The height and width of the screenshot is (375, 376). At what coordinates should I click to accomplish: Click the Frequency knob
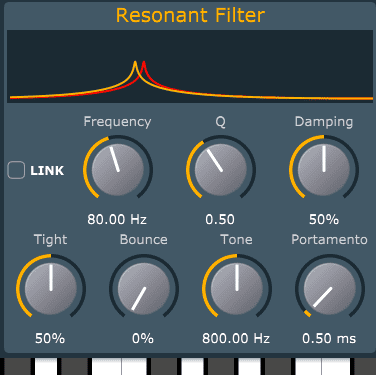118,170
